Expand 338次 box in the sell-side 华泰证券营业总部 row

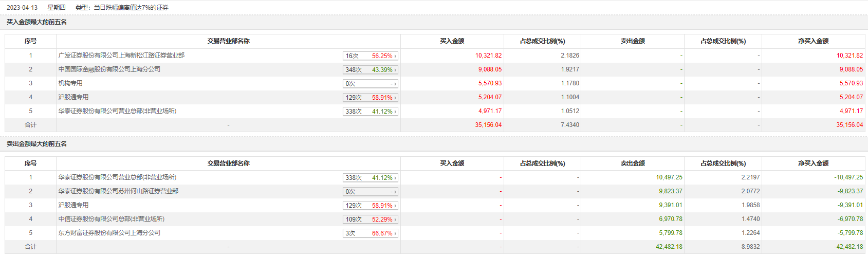point(370,178)
